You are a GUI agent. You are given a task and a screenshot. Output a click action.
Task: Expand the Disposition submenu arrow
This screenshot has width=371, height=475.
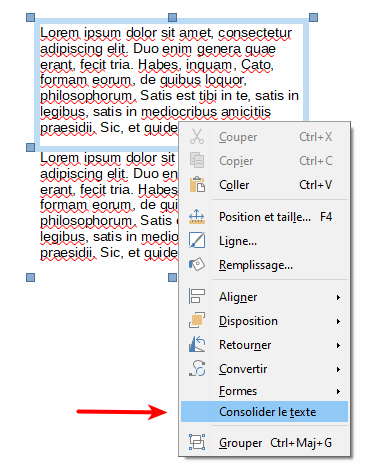click(x=338, y=321)
